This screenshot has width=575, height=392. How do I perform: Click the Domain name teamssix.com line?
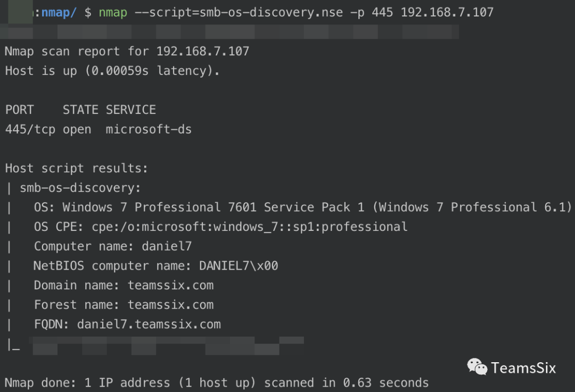tap(124, 285)
